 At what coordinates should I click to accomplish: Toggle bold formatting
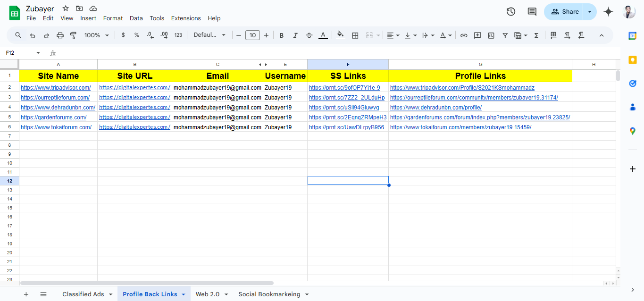point(282,35)
